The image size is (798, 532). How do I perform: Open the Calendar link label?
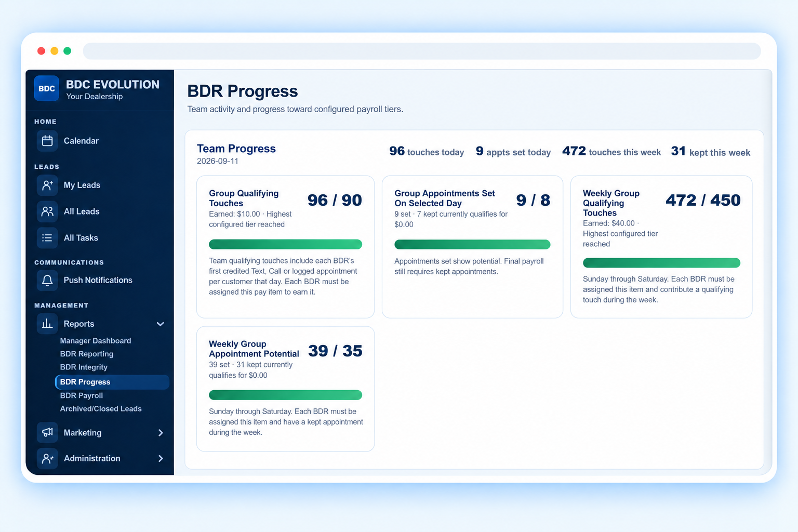pos(81,141)
